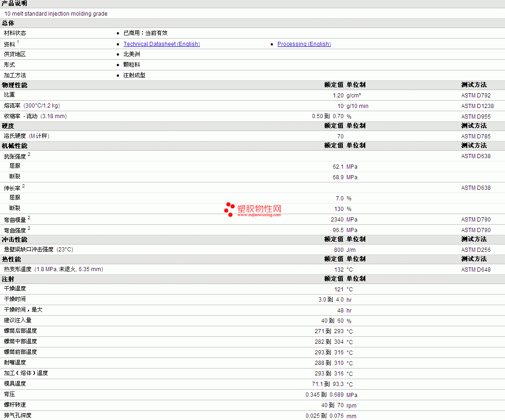Select the 螺筒前部温度 row label

click(x=20, y=352)
